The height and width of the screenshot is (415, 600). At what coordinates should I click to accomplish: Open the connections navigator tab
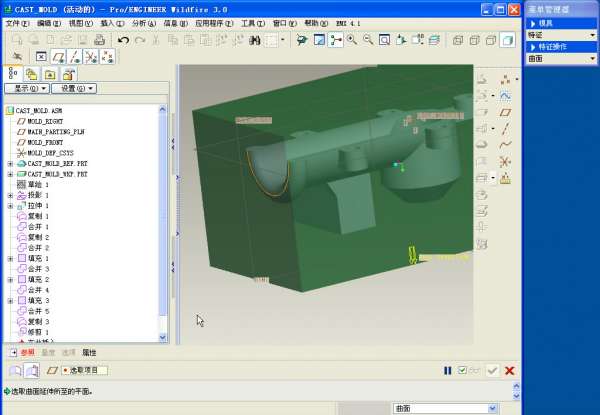[69, 74]
